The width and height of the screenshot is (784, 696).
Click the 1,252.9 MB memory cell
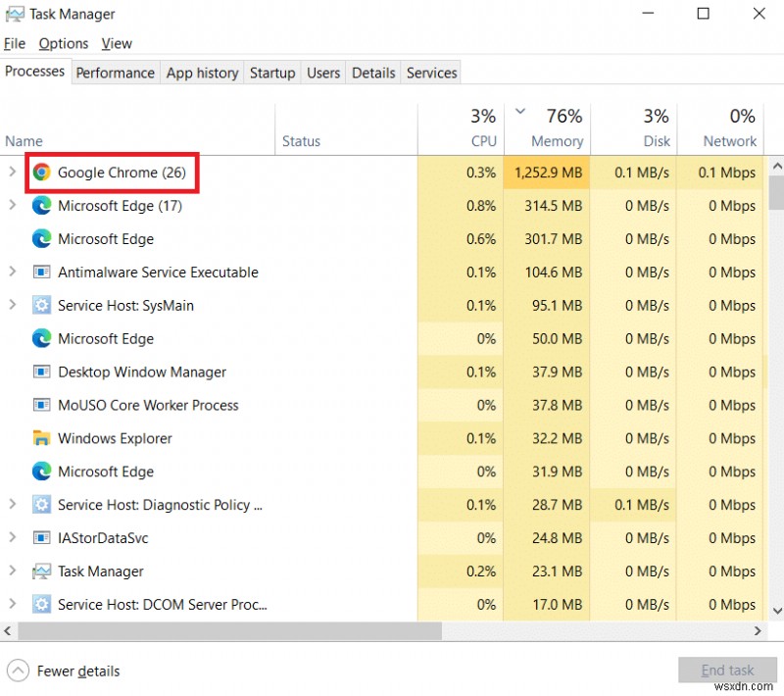547,173
